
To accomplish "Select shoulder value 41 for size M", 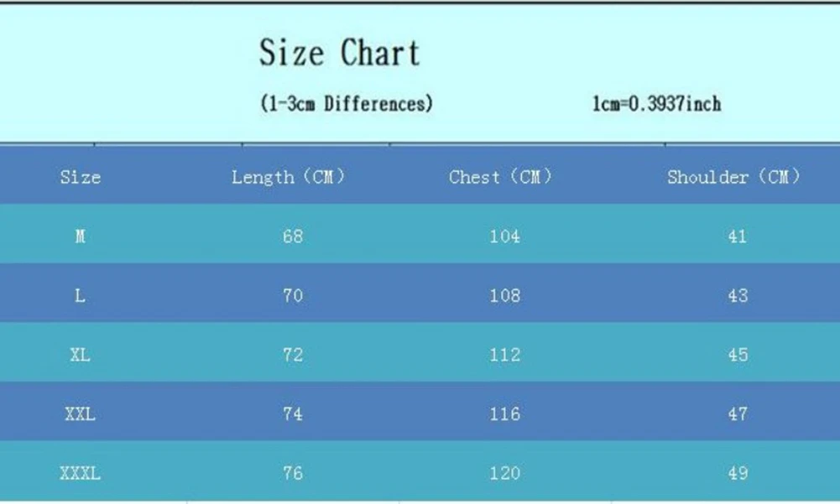I will click(738, 236).
